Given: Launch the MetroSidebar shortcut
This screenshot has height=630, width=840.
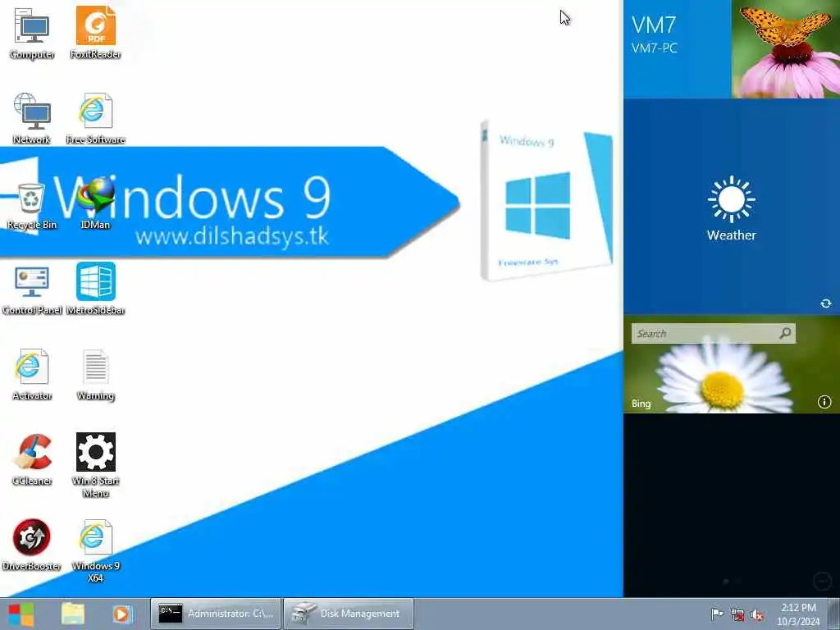Looking at the screenshot, I should coord(95,288).
